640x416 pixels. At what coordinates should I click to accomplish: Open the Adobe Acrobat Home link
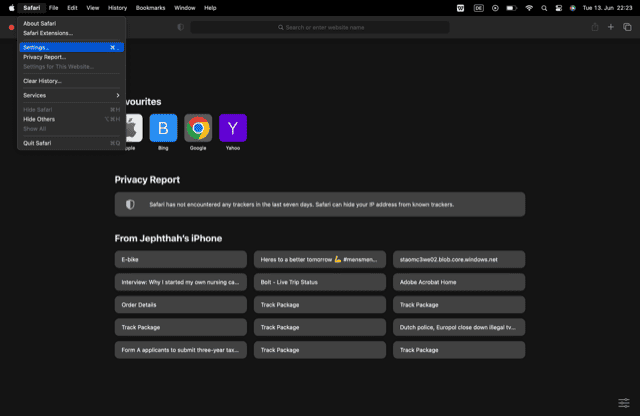pos(459,282)
